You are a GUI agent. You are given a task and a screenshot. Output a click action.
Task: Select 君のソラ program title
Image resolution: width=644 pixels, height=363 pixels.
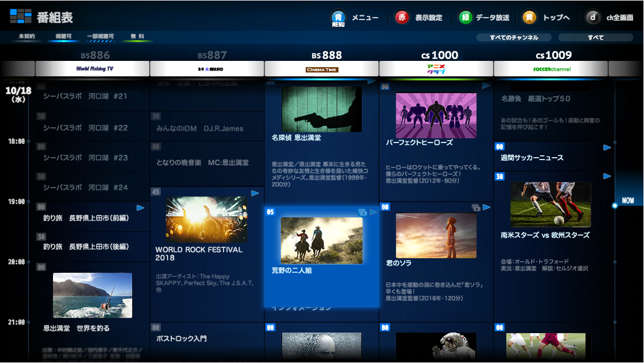(398, 263)
